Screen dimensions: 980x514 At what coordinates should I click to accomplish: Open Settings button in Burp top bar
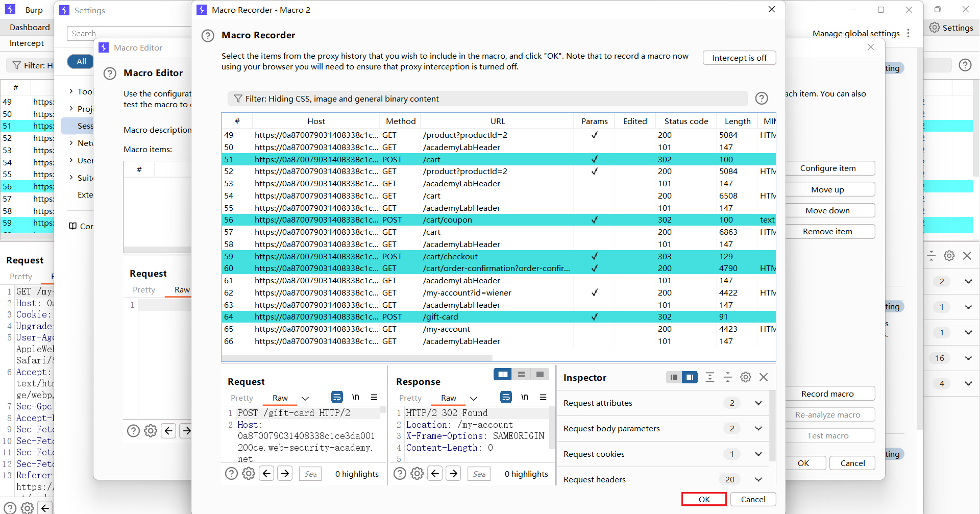pyautogui.click(x=951, y=28)
